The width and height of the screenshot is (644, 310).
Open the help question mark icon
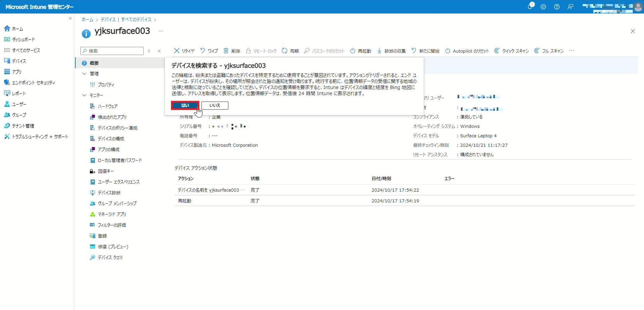coord(557,7)
